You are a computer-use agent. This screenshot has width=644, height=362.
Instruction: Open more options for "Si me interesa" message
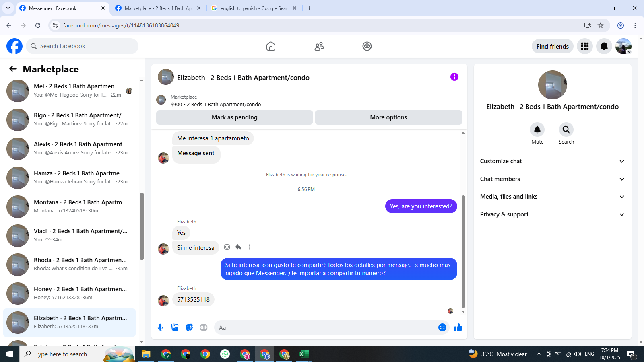pos(250,247)
